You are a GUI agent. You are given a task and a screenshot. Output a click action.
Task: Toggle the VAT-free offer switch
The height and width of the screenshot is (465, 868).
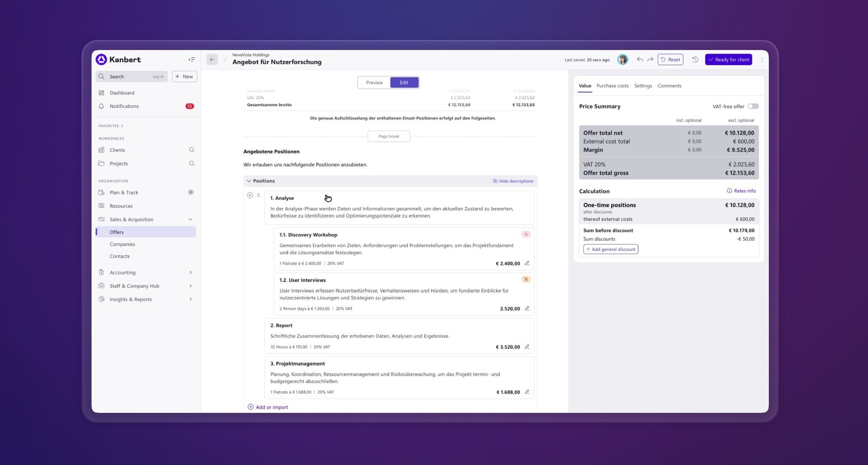[x=753, y=106]
